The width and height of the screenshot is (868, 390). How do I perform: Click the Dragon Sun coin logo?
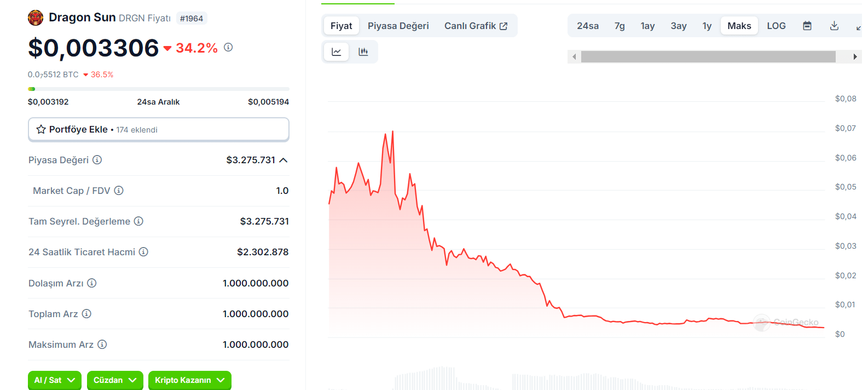pyautogui.click(x=36, y=18)
